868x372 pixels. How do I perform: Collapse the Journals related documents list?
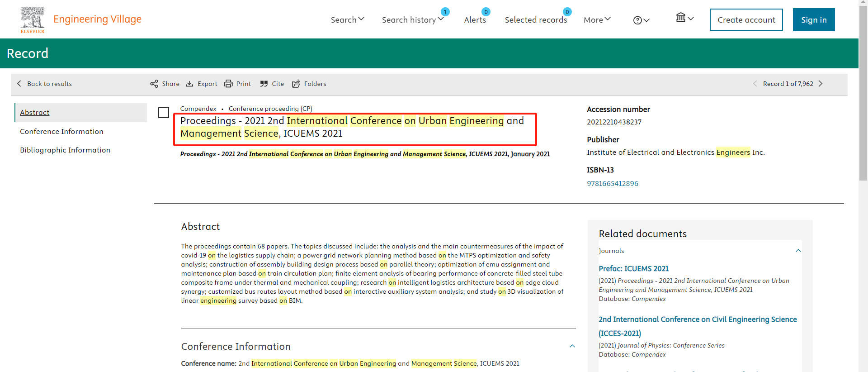coord(798,251)
